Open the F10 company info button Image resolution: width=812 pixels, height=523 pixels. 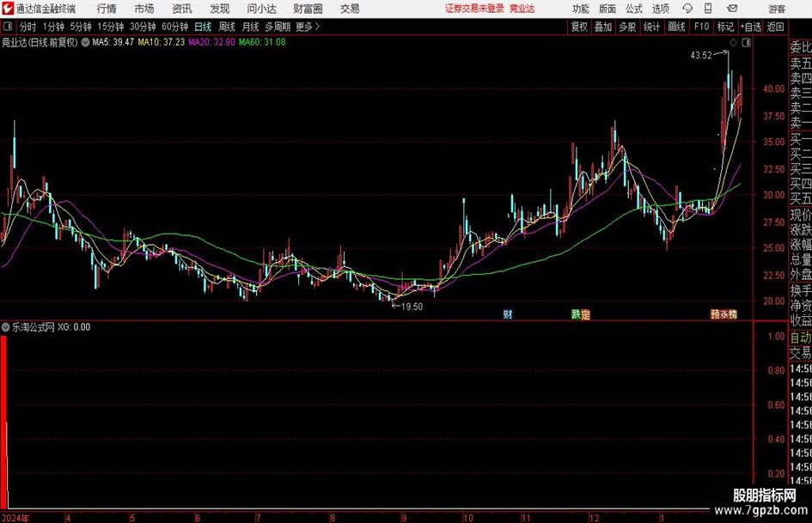point(701,27)
